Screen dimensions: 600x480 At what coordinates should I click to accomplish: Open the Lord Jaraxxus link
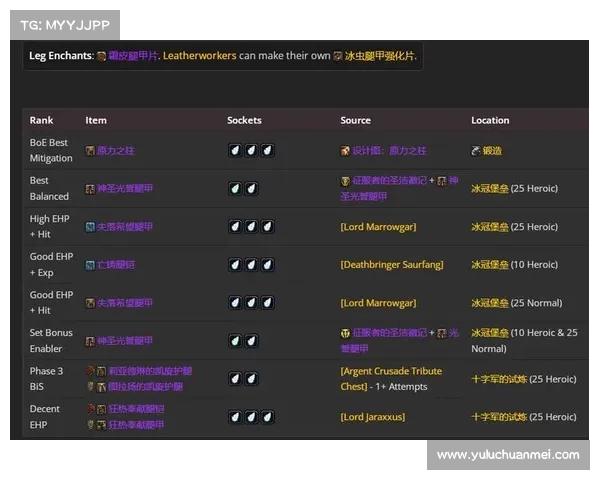(x=373, y=417)
